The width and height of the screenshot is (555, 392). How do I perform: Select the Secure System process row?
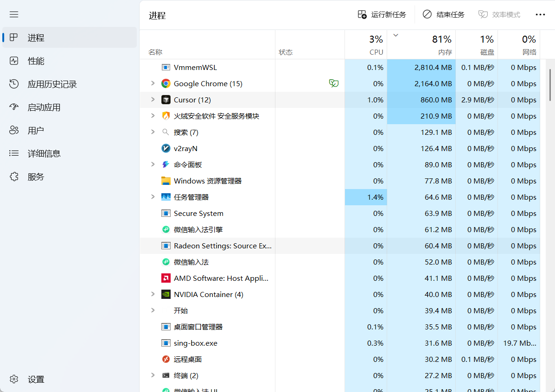point(340,213)
